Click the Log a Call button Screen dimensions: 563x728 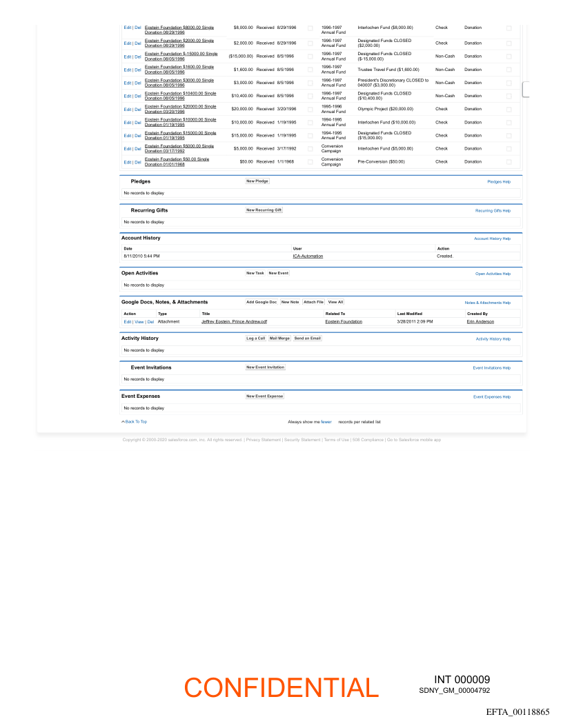[x=256, y=338]
